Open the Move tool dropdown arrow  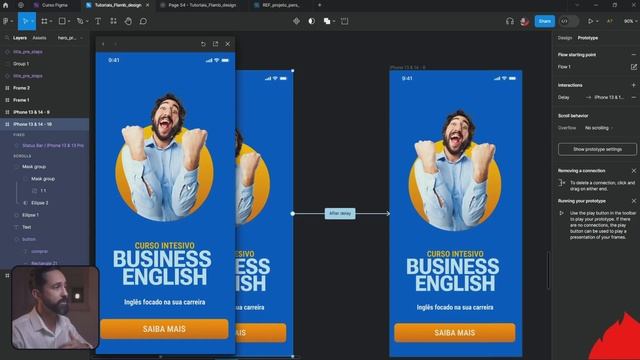32,21
